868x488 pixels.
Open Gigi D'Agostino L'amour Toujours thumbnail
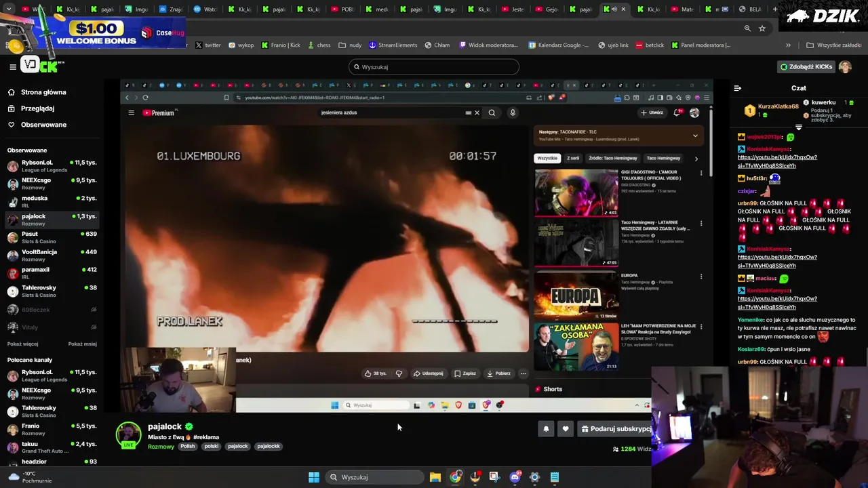576,192
